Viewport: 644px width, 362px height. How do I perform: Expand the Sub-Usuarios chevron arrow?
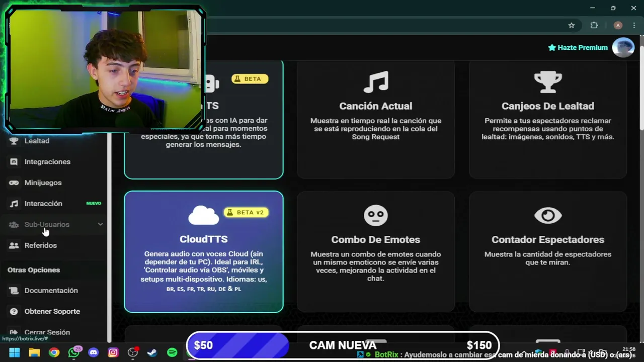tap(100, 224)
